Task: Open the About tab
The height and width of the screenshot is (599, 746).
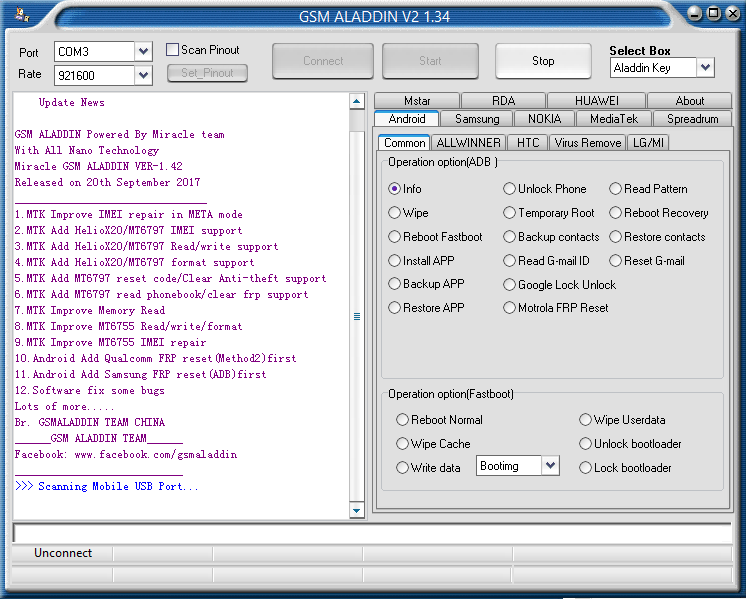Action: pos(689,101)
